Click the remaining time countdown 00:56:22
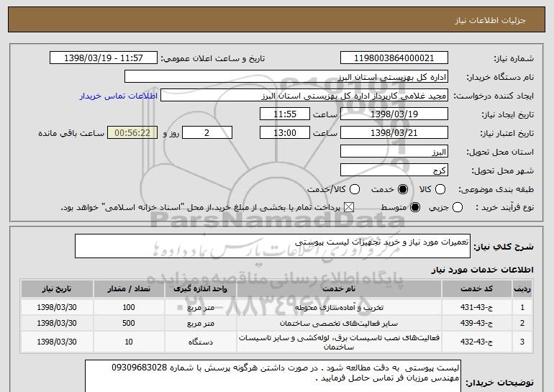This screenshot has width=554, height=392. tap(132, 133)
